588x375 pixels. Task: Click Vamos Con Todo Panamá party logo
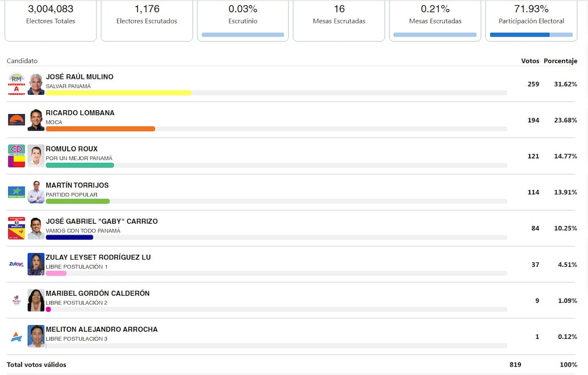point(17,228)
